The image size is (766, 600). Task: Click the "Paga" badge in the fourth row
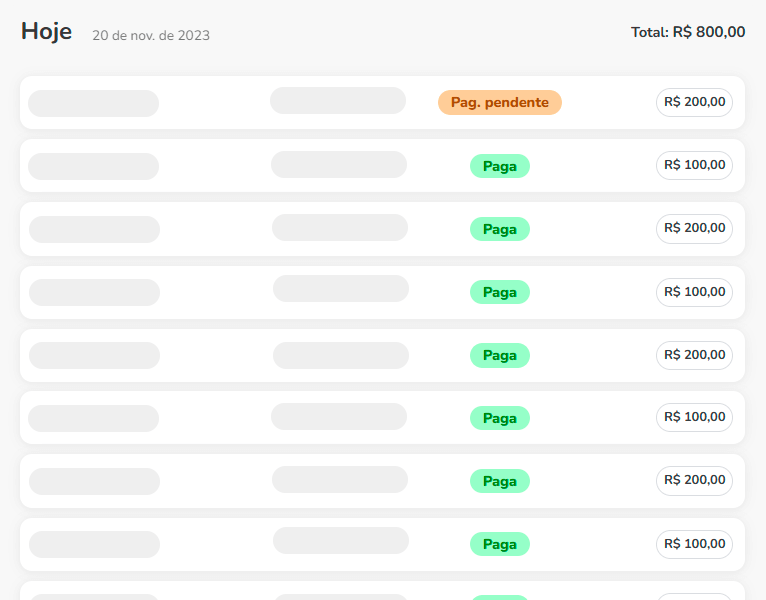pos(499,292)
